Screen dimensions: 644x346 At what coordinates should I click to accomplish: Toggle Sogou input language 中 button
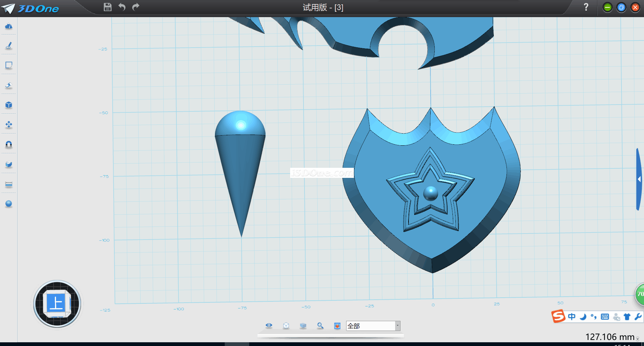click(x=572, y=316)
